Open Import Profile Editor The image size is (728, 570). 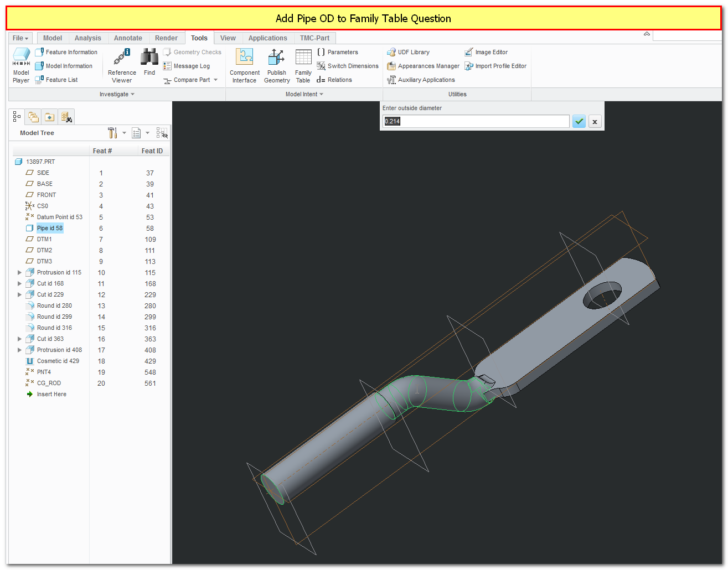tap(495, 66)
